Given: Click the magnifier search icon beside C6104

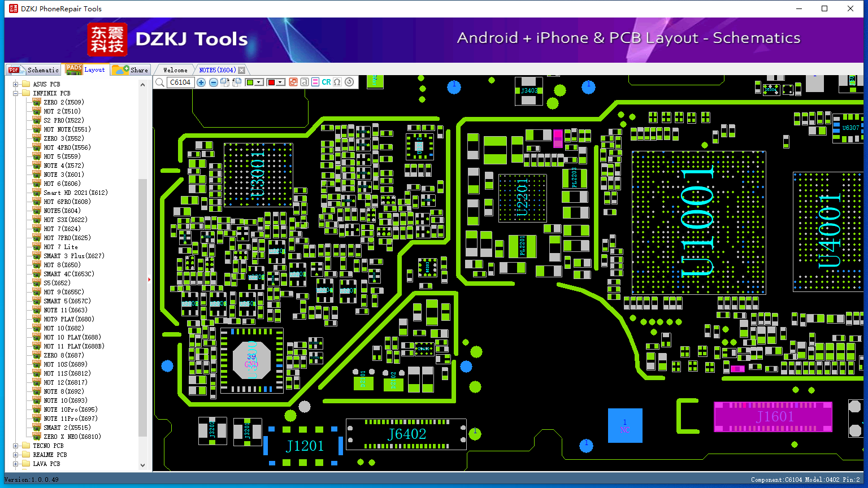Looking at the screenshot, I should pos(160,82).
